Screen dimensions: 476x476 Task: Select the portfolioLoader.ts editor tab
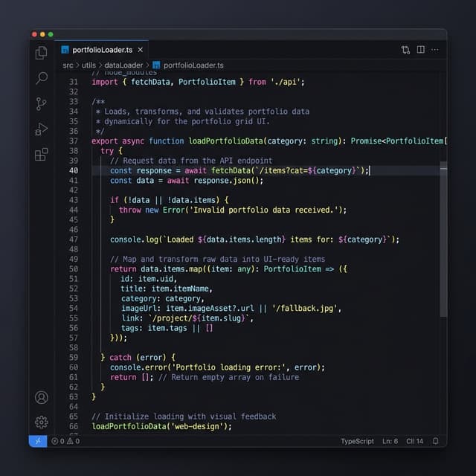click(x=102, y=50)
